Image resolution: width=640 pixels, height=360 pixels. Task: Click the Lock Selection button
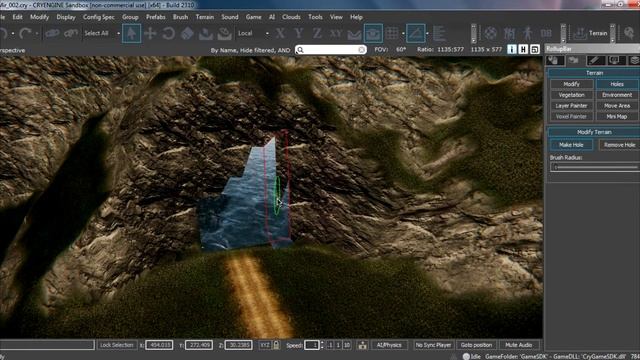pos(116,345)
